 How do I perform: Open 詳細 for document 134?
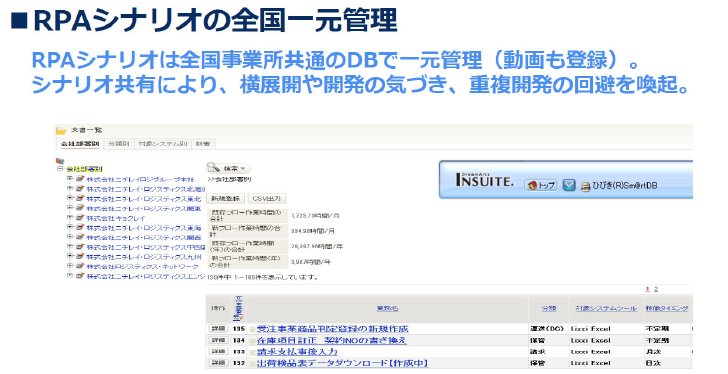click(218, 340)
